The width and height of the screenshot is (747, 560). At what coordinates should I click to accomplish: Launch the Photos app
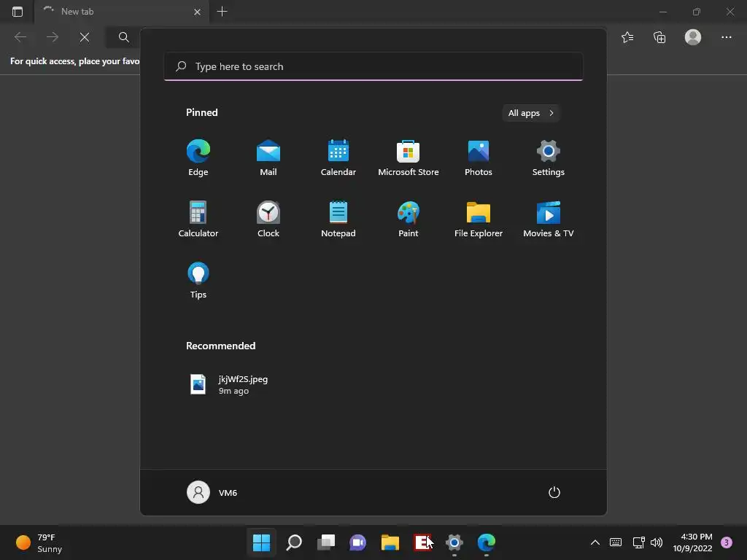click(479, 158)
